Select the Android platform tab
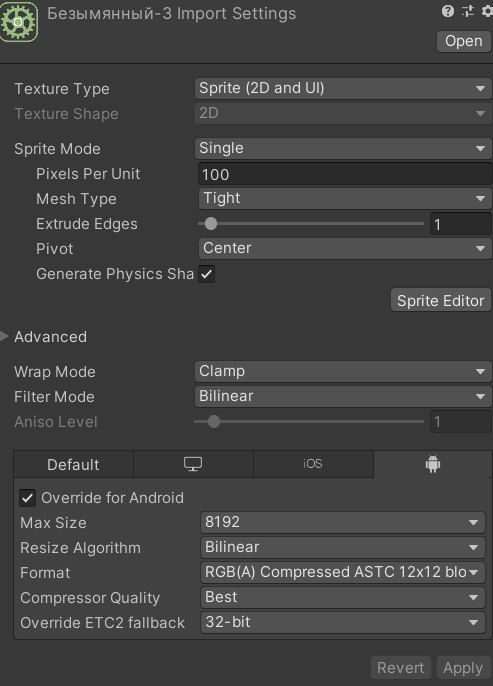The height and width of the screenshot is (686, 493). (433, 464)
